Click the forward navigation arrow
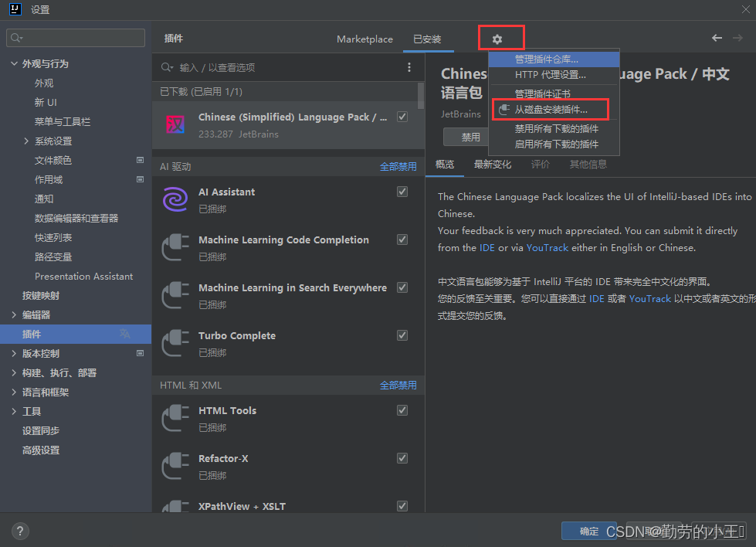 tap(737, 38)
